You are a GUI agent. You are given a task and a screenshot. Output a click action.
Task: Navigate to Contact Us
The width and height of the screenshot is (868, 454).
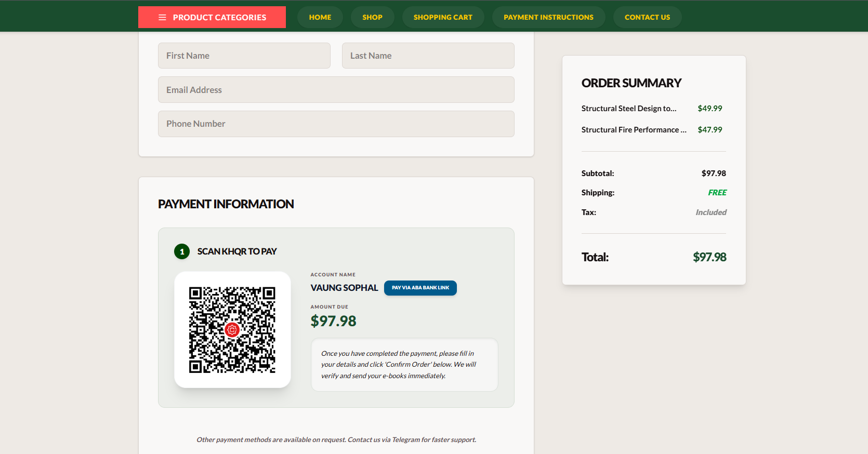(647, 17)
